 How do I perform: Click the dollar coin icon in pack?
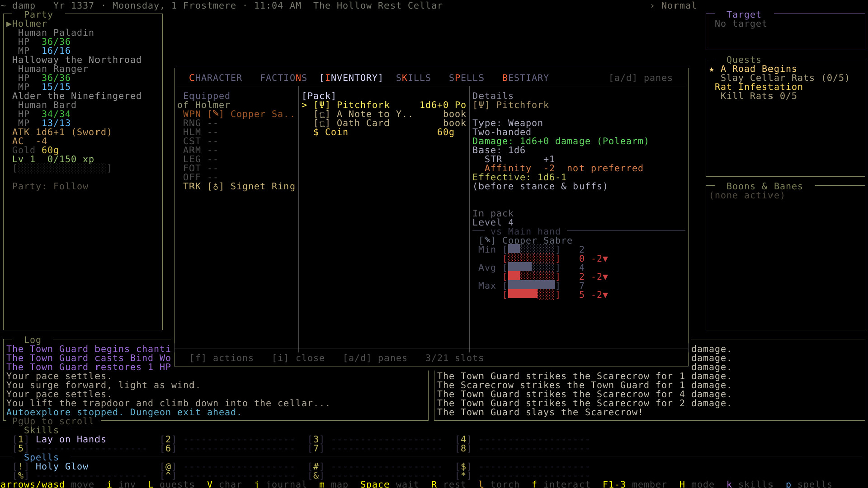[x=316, y=132]
